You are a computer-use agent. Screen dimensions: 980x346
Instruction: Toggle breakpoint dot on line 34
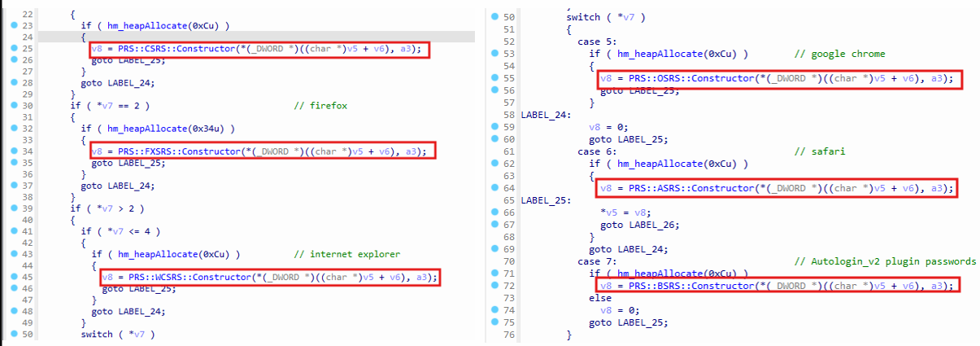(x=13, y=151)
